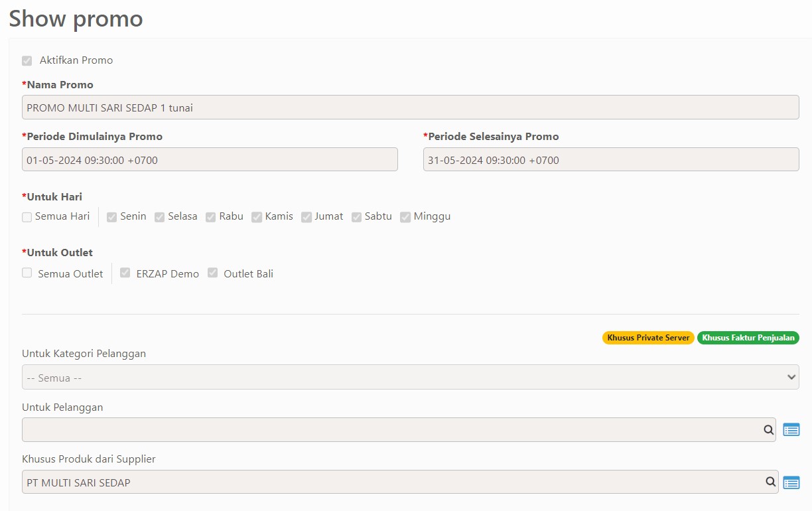Click the Untuk Outlet label
This screenshot has height=511, width=812.
click(x=57, y=253)
